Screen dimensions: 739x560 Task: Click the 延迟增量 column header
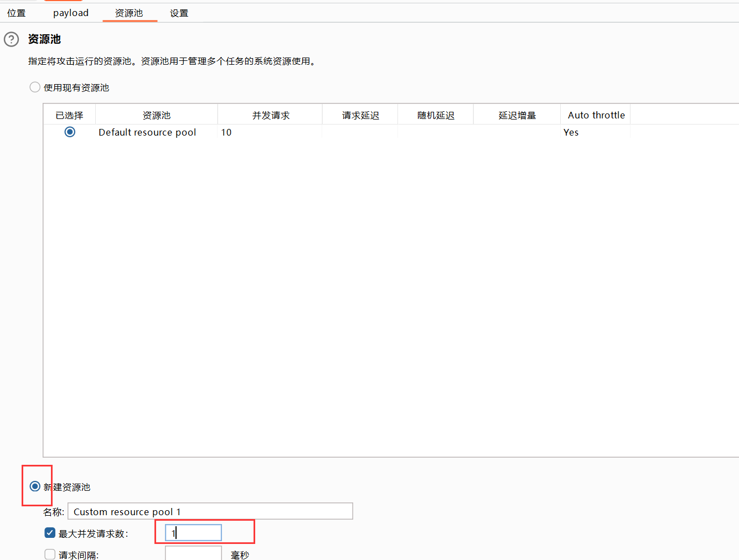point(517,115)
